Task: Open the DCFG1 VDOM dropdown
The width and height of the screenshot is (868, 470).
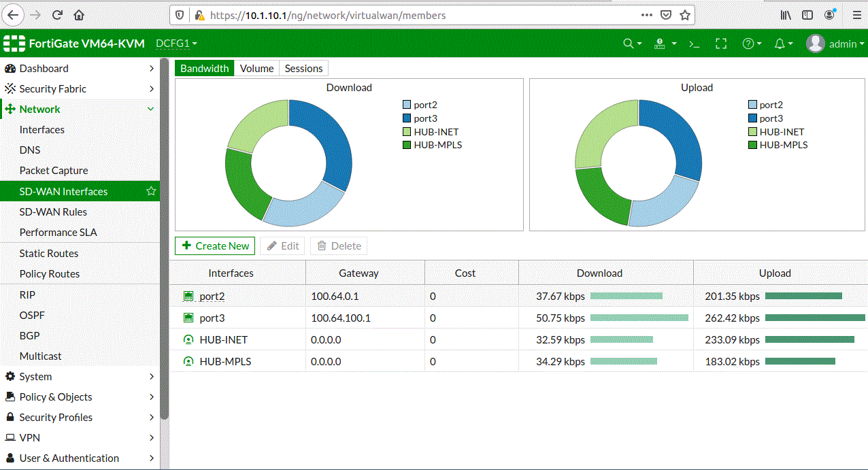Action: point(176,44)
